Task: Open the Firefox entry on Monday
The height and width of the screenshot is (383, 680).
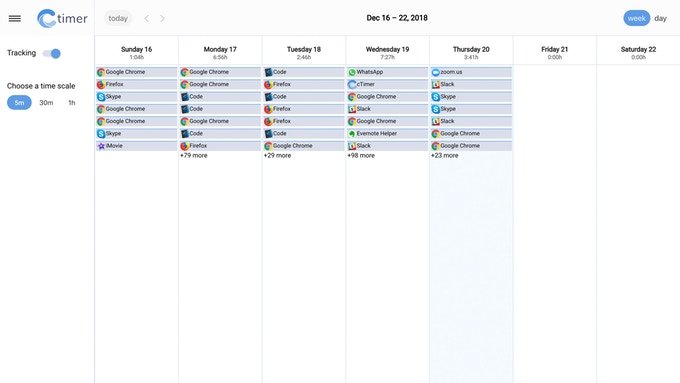Action: (x=220, y=146)
